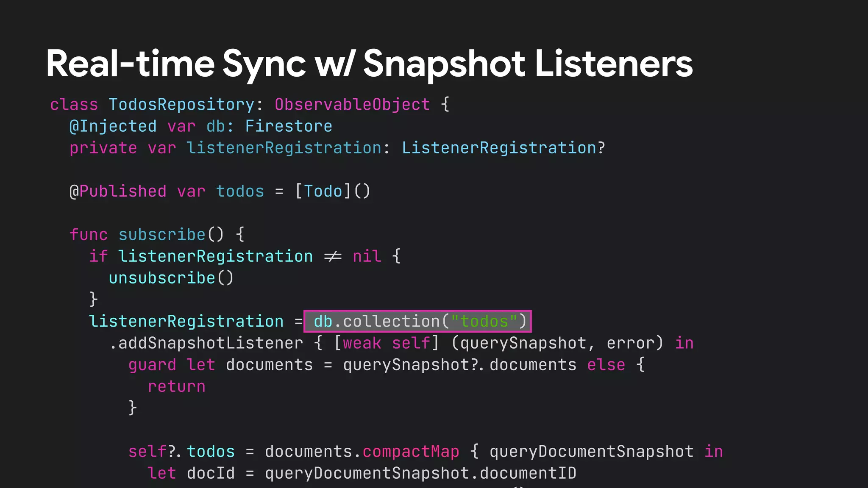The image size is (868, 488).
Task: Click the "compactMap" method
Action: [411, 452]
